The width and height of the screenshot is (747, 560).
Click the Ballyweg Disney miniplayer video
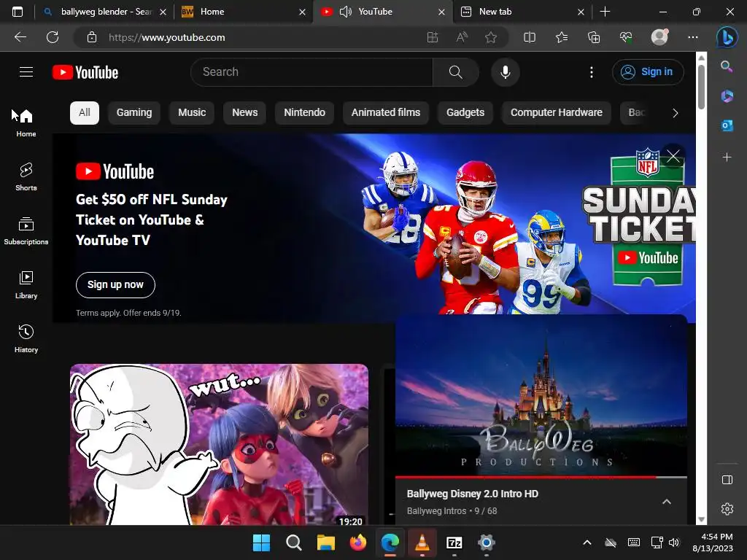[x=541, y=395]
